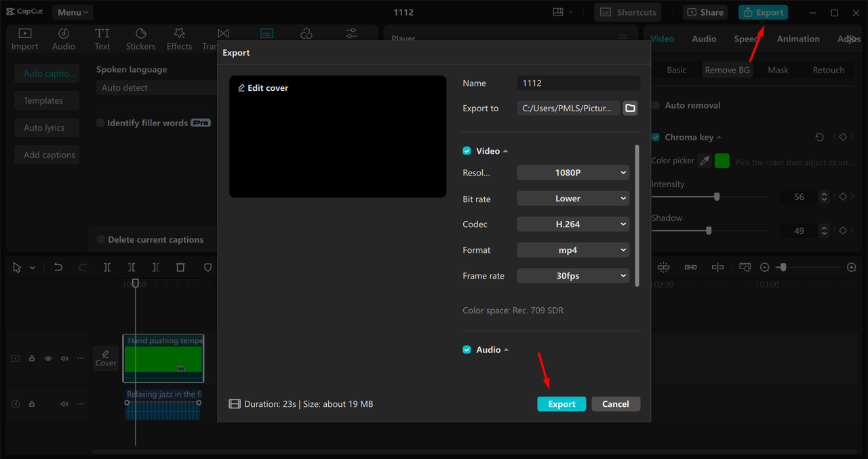
Task: Collapse the Video section arrow in Export dialog
Action: pyautogui.click(x=506, y=151)
